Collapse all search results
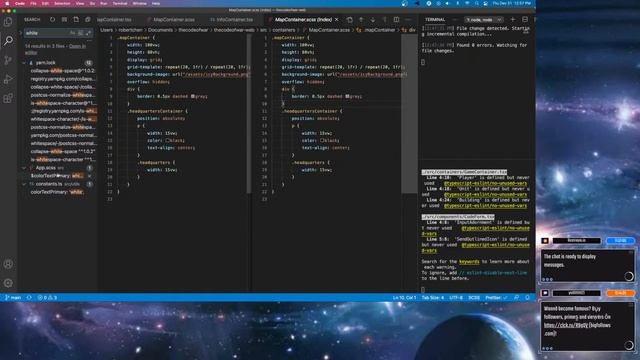Viewport: 640px width, 360px height. (x=88, y=20)
